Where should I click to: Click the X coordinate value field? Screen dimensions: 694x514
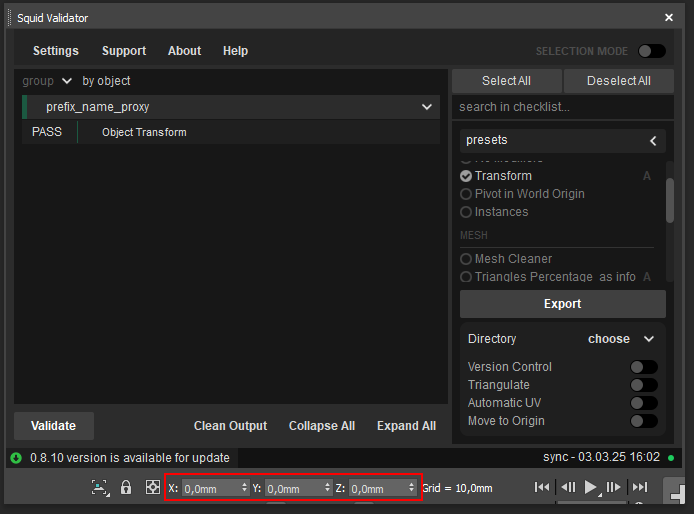coord(211,488)
